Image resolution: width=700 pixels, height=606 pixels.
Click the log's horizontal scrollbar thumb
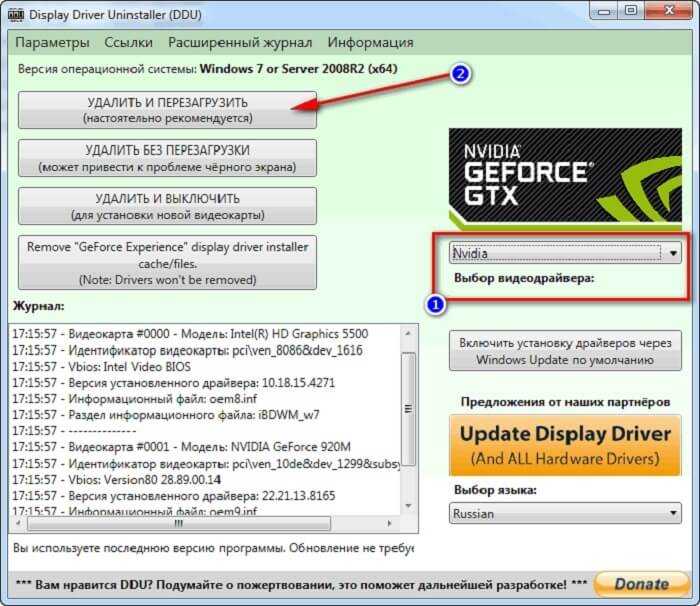(x=179, y=523)
